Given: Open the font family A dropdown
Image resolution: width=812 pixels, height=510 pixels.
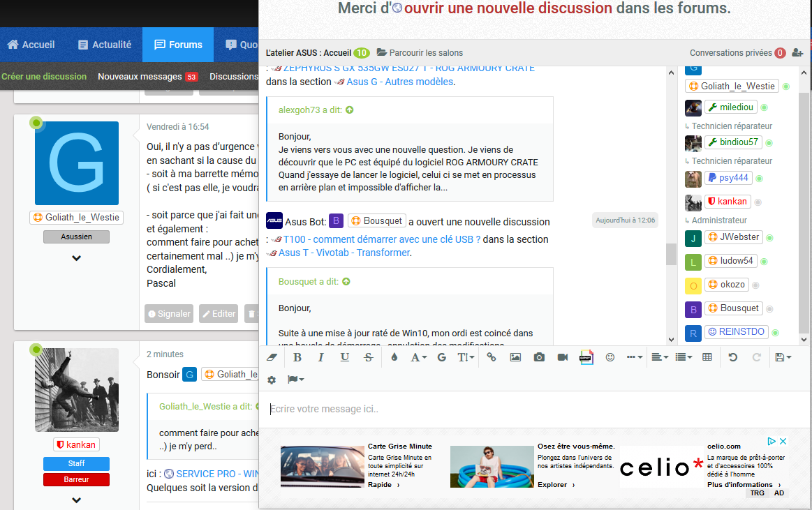Looking at the screenshot, I should 418,357.
